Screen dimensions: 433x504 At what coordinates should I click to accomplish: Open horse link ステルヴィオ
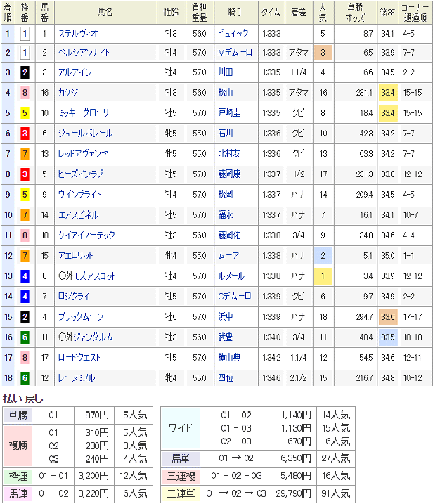(x=78, y=34)
